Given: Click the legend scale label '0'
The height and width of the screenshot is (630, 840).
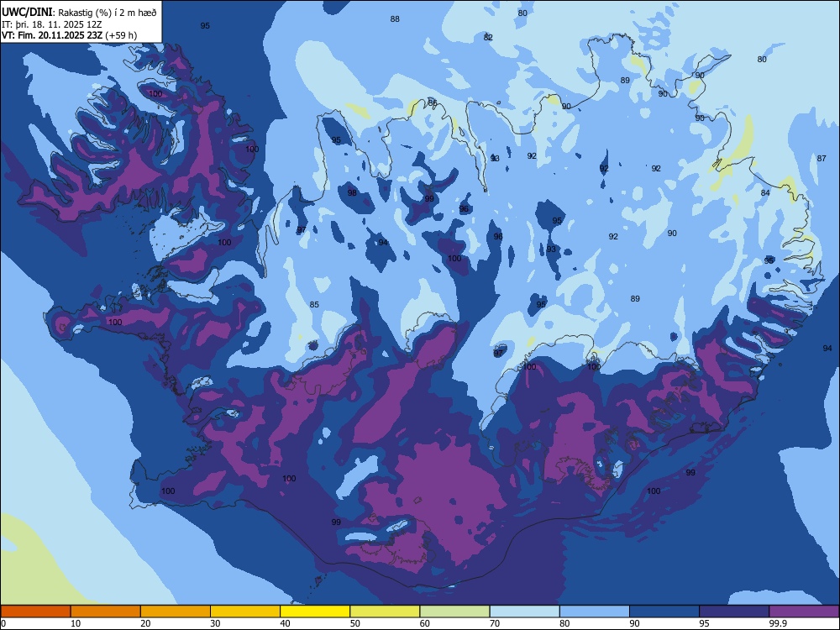Looking at the screenshot, I should 3,623.
